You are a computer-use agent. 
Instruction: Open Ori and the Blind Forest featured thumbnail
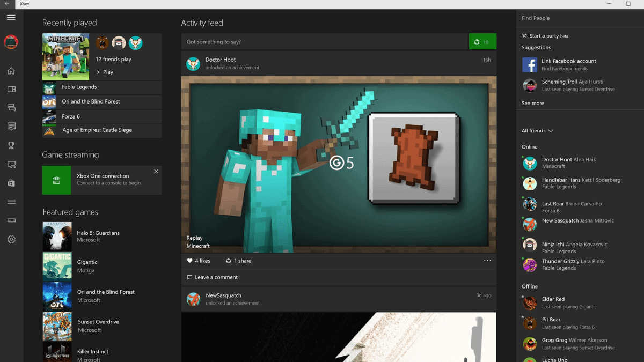(x=57, y=296)
